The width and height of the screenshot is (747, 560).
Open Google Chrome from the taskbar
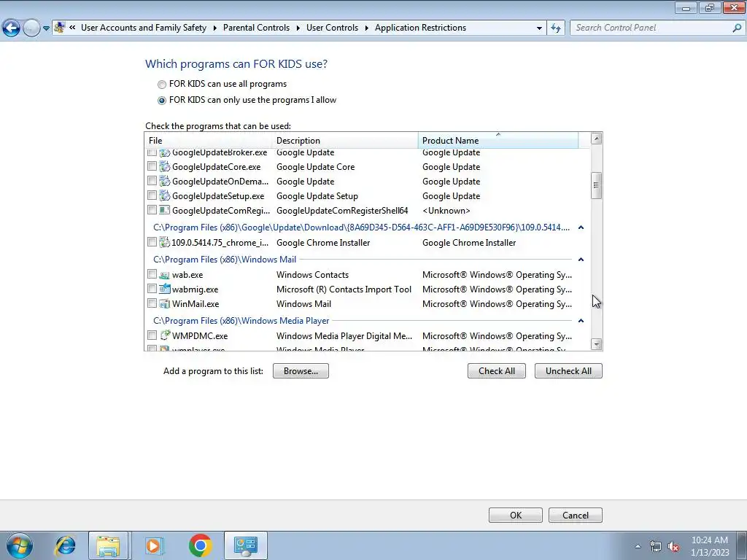200,545
